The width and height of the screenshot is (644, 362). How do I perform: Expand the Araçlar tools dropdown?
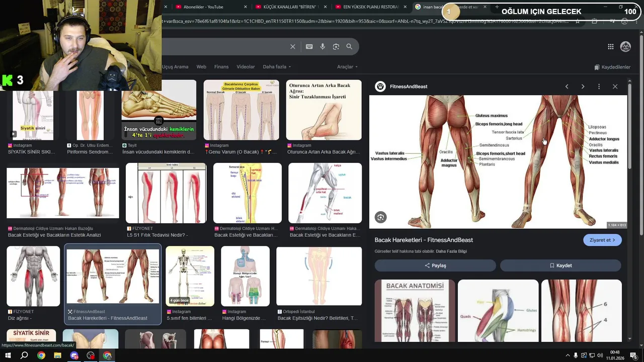[347, 67]
